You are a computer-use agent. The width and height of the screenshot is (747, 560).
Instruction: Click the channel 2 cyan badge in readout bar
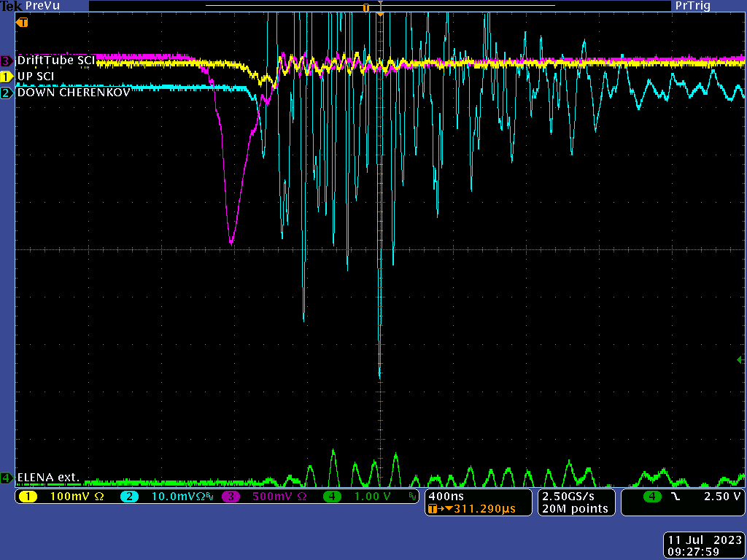[128, 497]
